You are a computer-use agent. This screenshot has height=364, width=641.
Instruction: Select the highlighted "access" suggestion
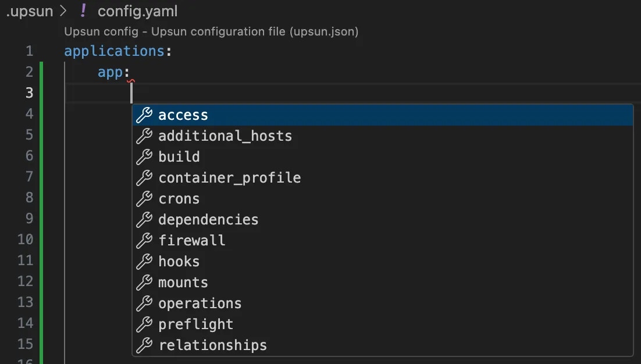pyautogui.click(x=183, y=115)
